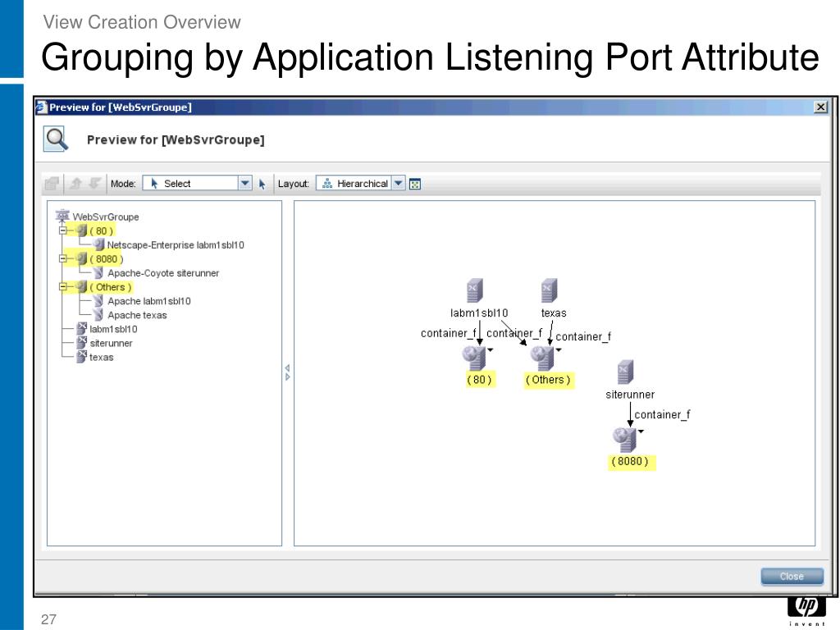
Task: Click the Apache labm1sbl10 server icon in tree
Action: [x=98, y=300]
